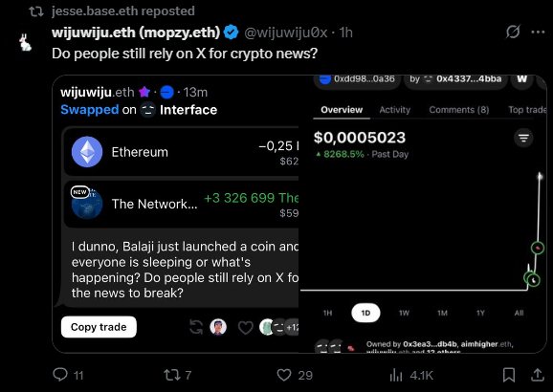This screenshot has width=553, height=392.
Task: Switch to the Activity tab
Action: [x=394, y=110]
